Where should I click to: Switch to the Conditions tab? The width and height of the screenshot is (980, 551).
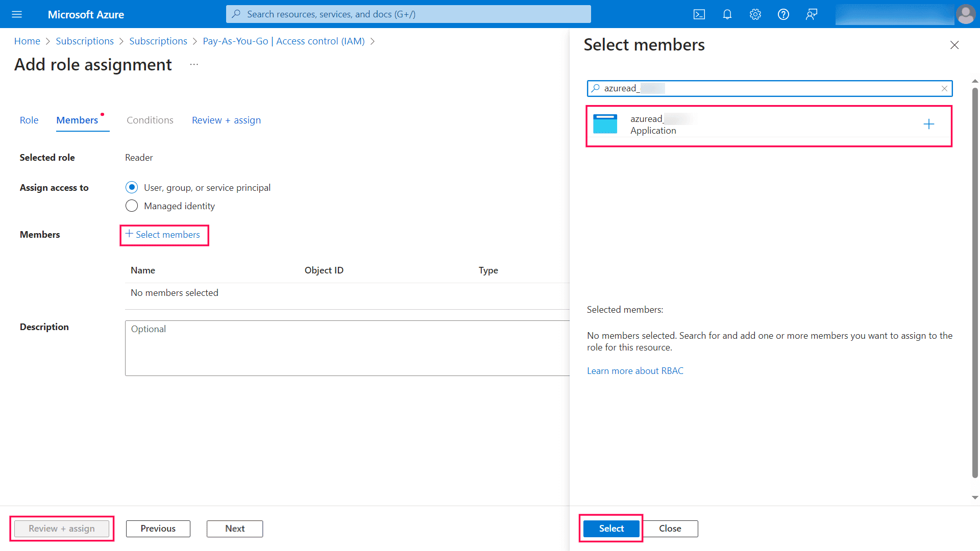click(x=150, y=120)
